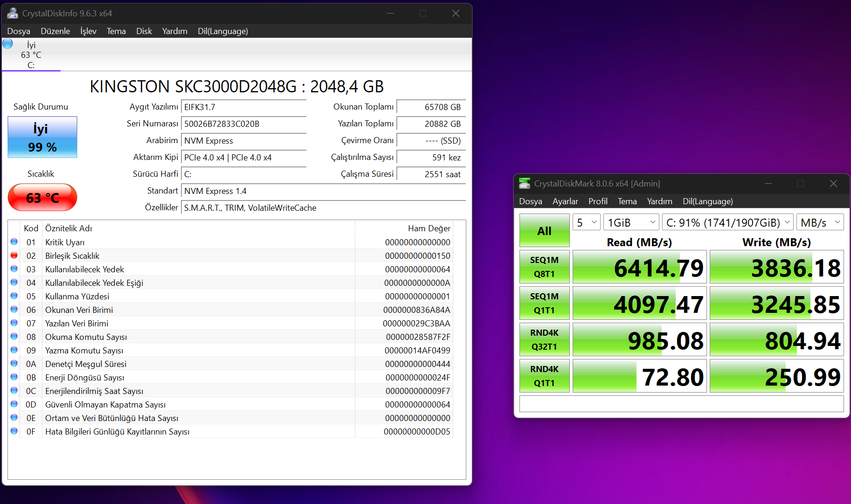Screen dimensions: 851x504
Task: Click the status dot for Yazılan Veri Birimi
Action: click(x=14, y=323)
